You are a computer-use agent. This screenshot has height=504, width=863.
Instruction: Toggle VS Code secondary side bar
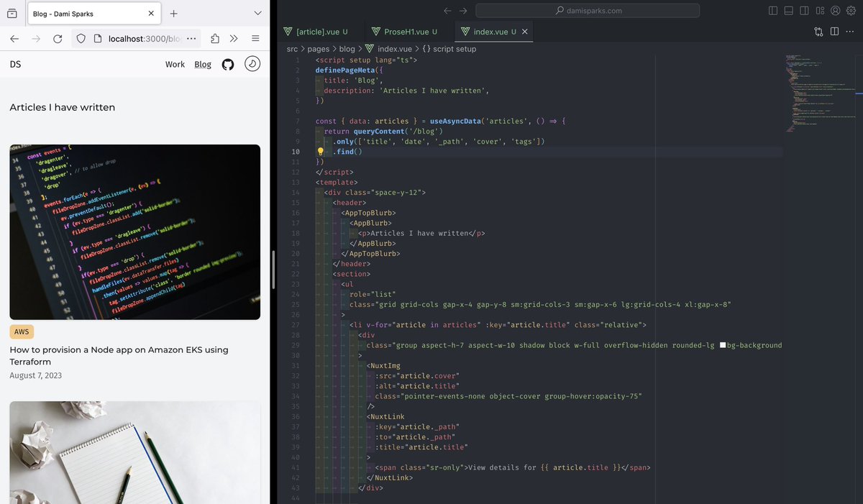pos(804,11)
